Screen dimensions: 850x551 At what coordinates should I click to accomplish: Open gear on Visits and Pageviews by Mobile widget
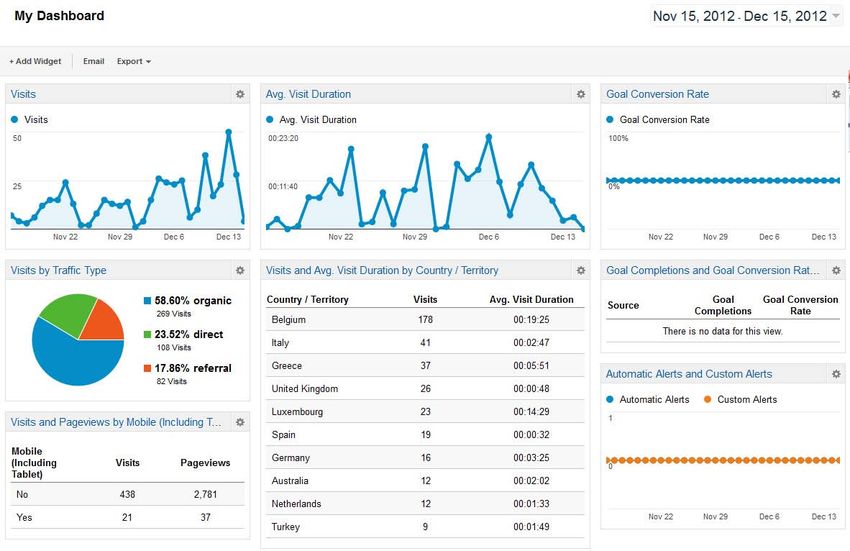pyautogui.click(x=240, y=422)
